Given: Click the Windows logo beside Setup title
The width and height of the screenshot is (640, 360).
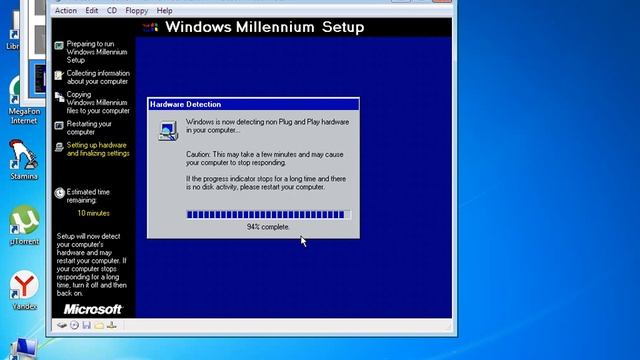Looking at the screenshot, I should (150, 27).
